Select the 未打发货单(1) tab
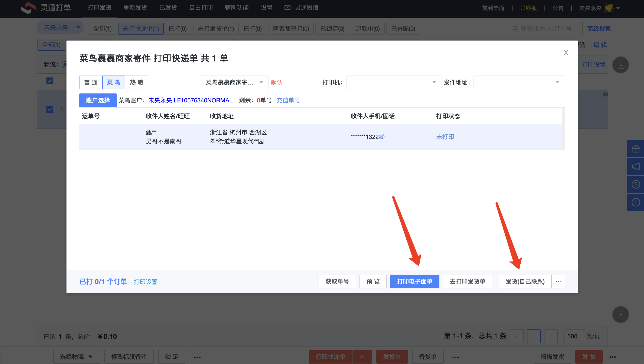Image resolution: width=644 pixels, height=364 pixels. click(x=216, y=29)
